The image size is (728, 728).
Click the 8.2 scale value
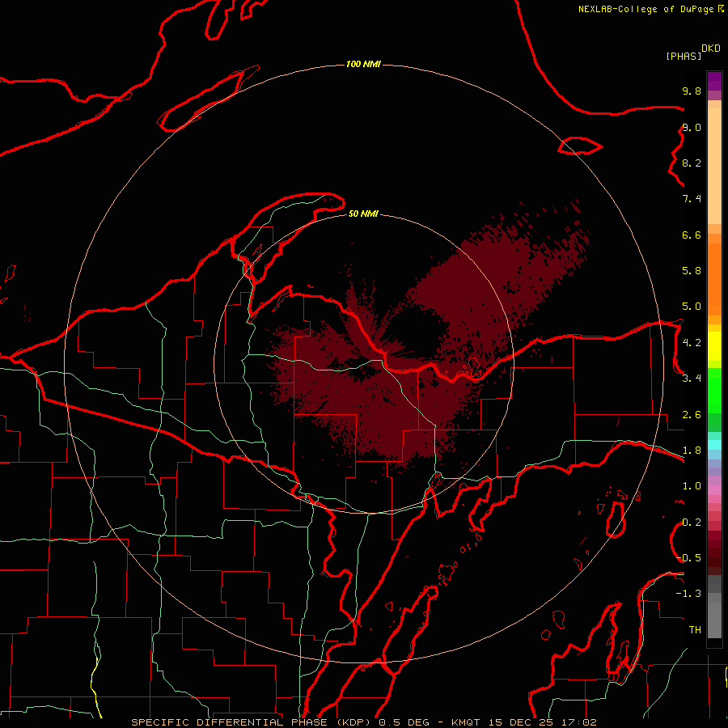click(692, 163)
